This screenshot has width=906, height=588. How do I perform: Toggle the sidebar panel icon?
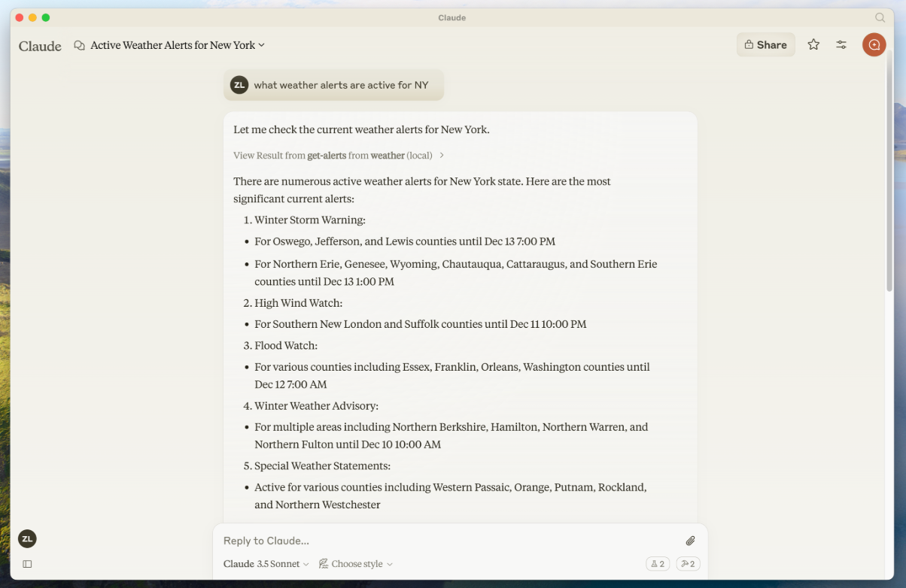tap(27, 564)
